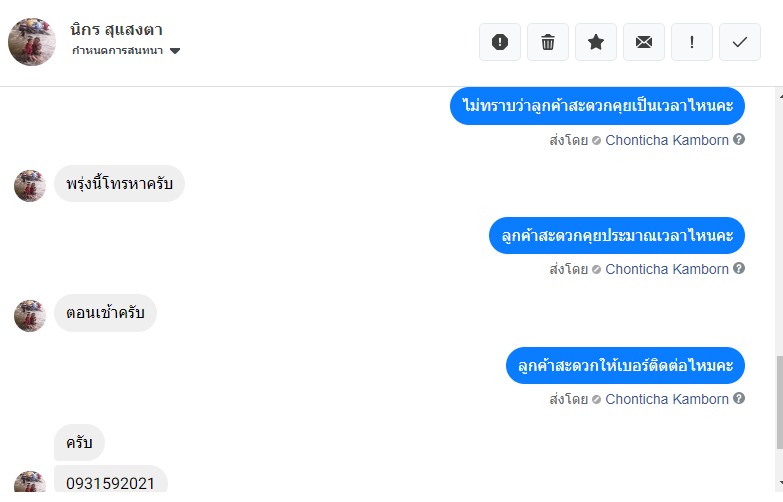783x502 pixels.
Task: Click avatar beside พรุ่งนี้โทรหาครับ message
Action: [x=30, y=186]
